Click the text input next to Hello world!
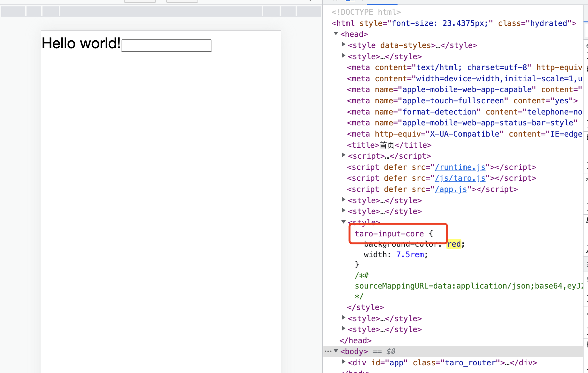588x373 pixels. pyautogui.click(x=166, y=45)
